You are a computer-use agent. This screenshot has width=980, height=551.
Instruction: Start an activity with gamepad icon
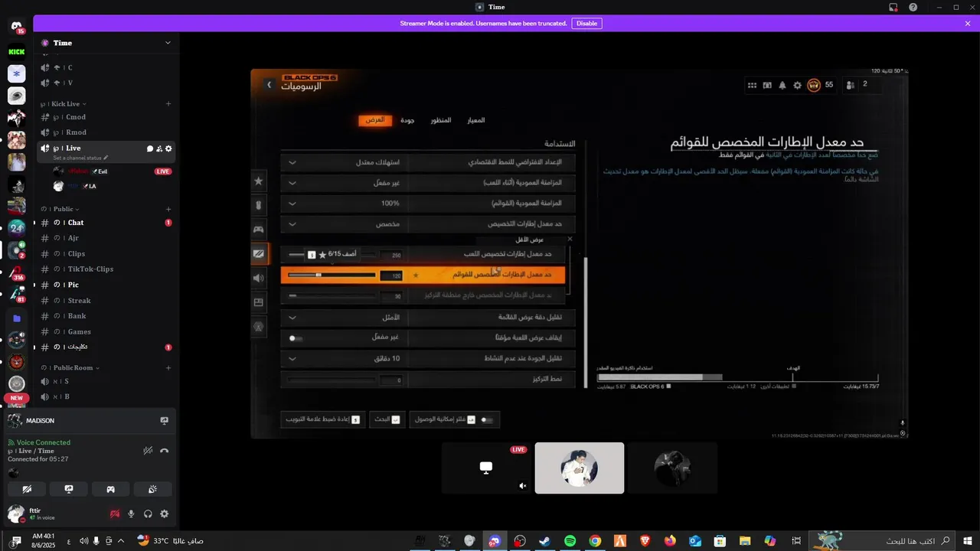pos(110,489)
